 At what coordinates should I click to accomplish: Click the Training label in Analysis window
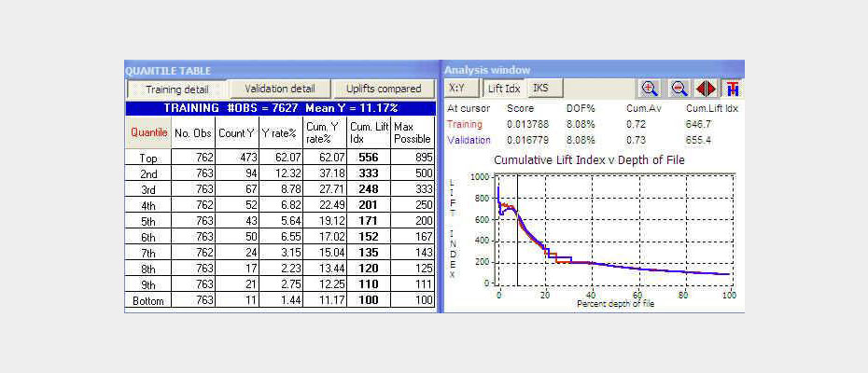pyautogui.click(x=465, y=125)
